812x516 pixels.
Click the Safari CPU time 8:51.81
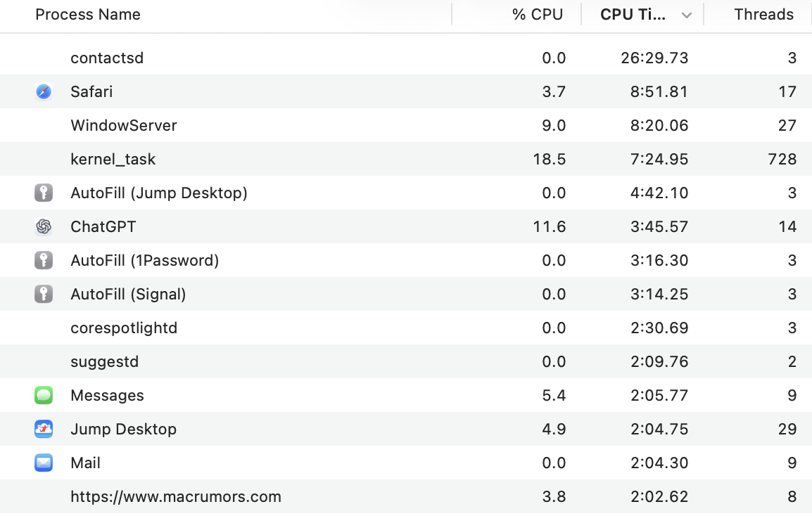[659, 91]
